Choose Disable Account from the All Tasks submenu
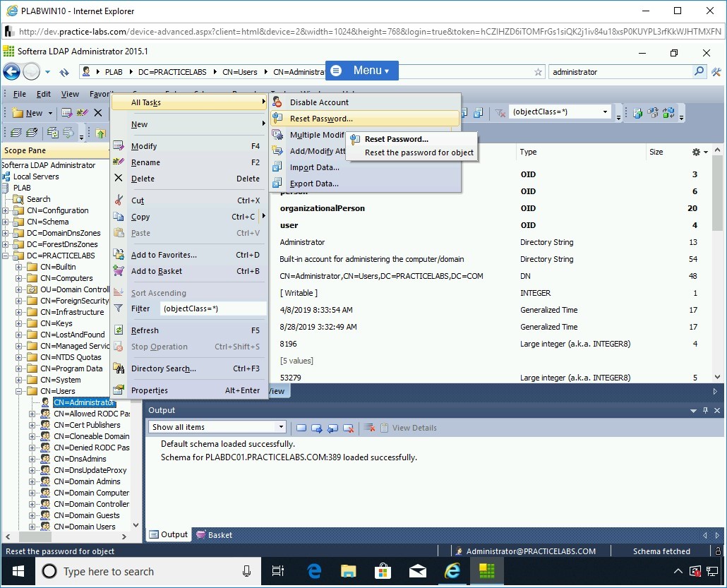Viewport: 727px width, 588px height. point(319,102)
